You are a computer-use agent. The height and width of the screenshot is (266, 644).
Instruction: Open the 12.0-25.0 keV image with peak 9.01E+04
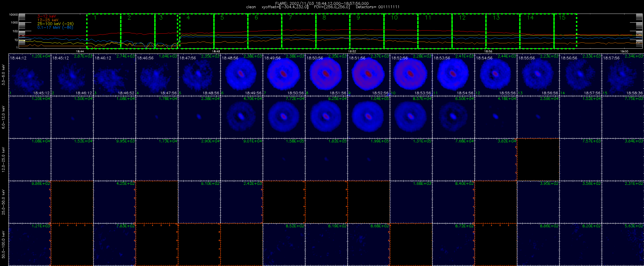tap(241, 160)
